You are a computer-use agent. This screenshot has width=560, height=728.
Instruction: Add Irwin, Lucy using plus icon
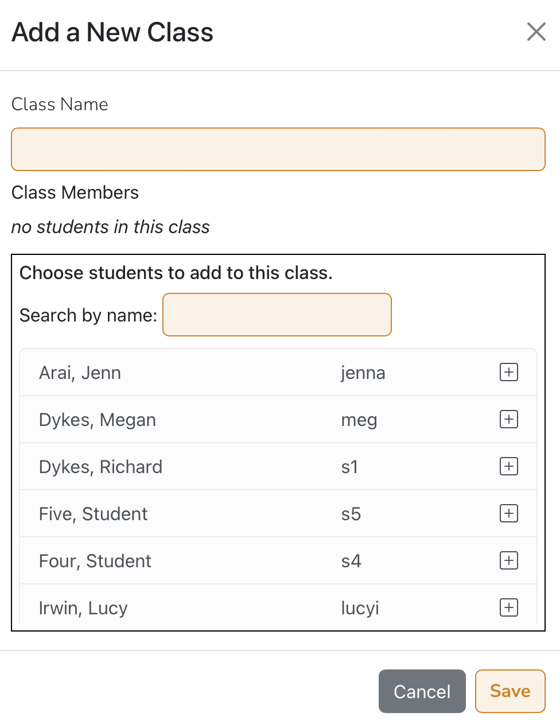(x=509, y=607)
